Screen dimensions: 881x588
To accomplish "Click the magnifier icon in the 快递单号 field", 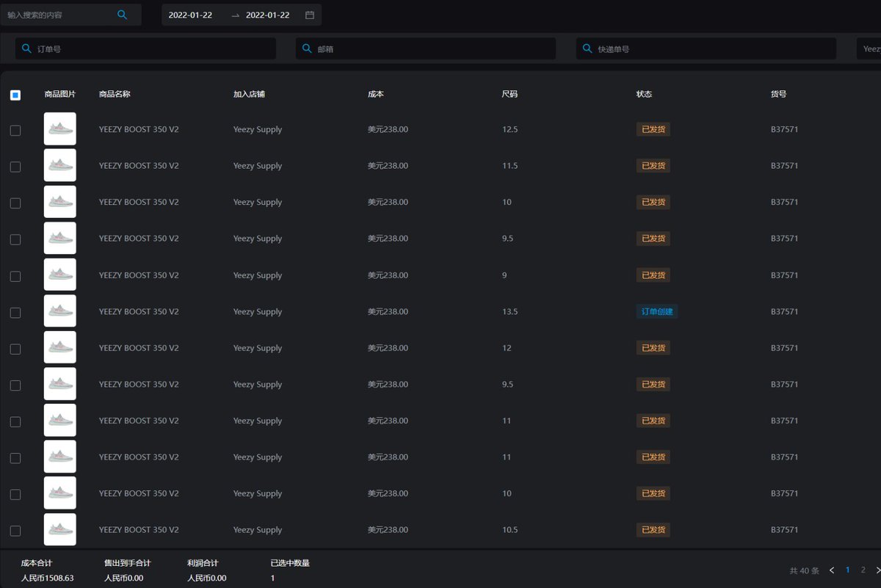I will tap(587, 48).
